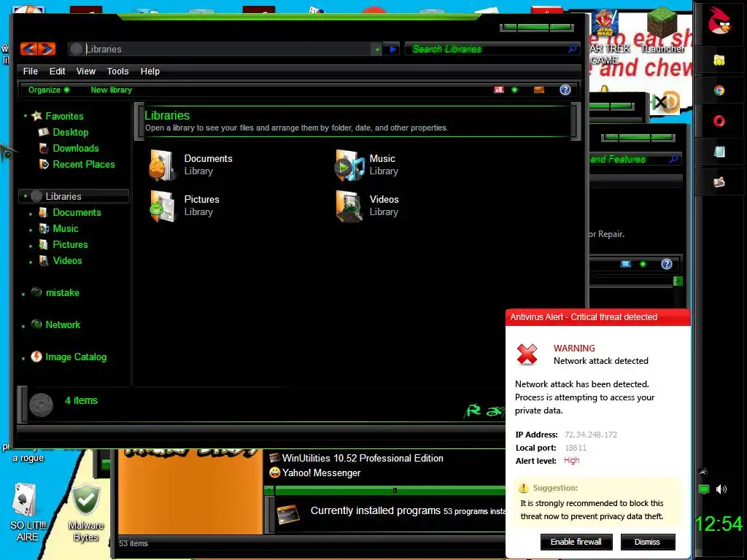Open the SO LIT!!! AIRE solitaire shortcut
This screenshot has height=560, width=747.
(x=27, y=513)
